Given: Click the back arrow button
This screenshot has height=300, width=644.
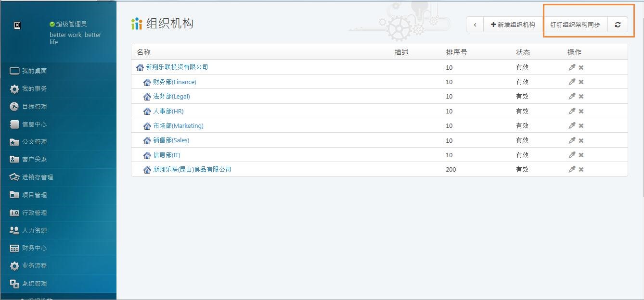Looking at the screenshot, I should 475,25.
